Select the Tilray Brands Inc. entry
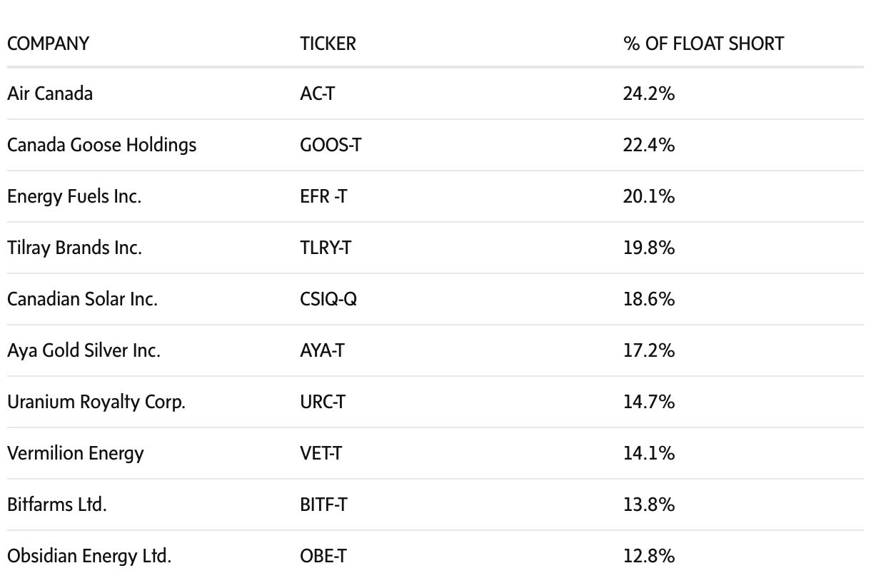This screenshot has height=588, width=871. (x=74, y=248)
